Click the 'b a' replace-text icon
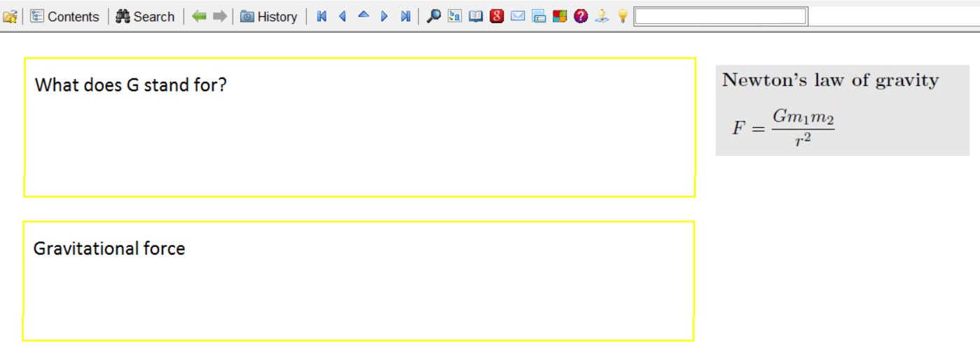 click(455, 16)
